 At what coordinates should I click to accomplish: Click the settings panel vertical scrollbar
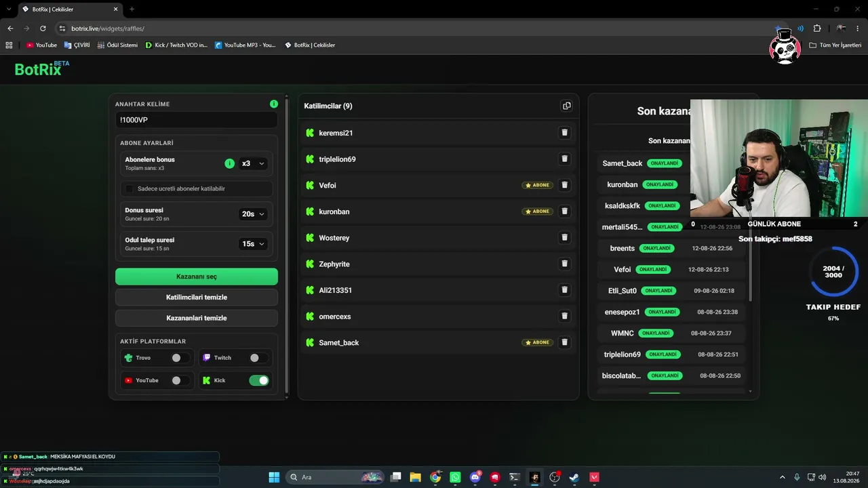click(287, 247)
